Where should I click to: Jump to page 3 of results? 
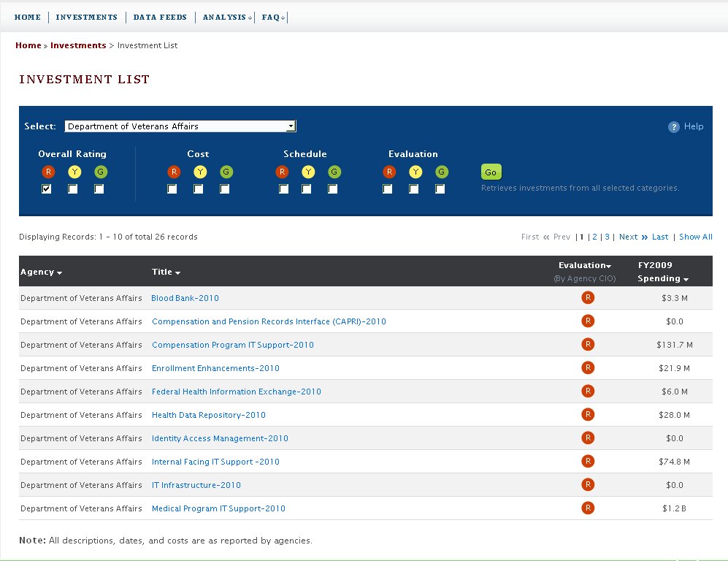coord(607,237)
